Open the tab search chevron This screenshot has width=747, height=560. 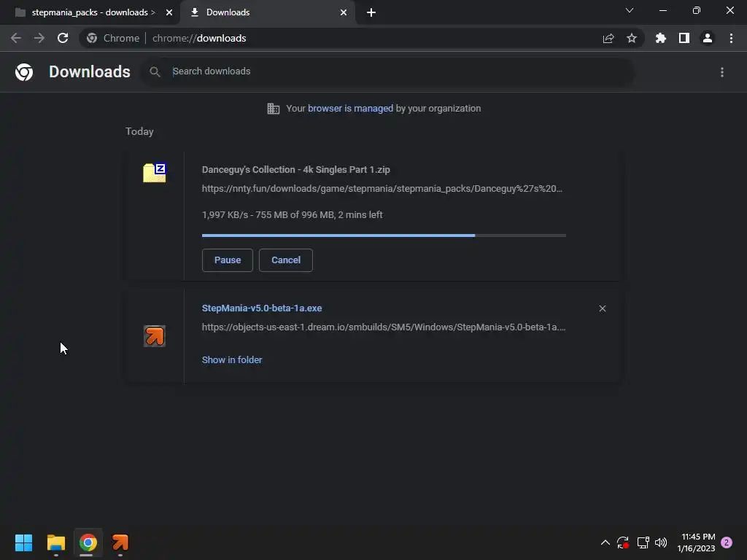click(x=630, y=10)
